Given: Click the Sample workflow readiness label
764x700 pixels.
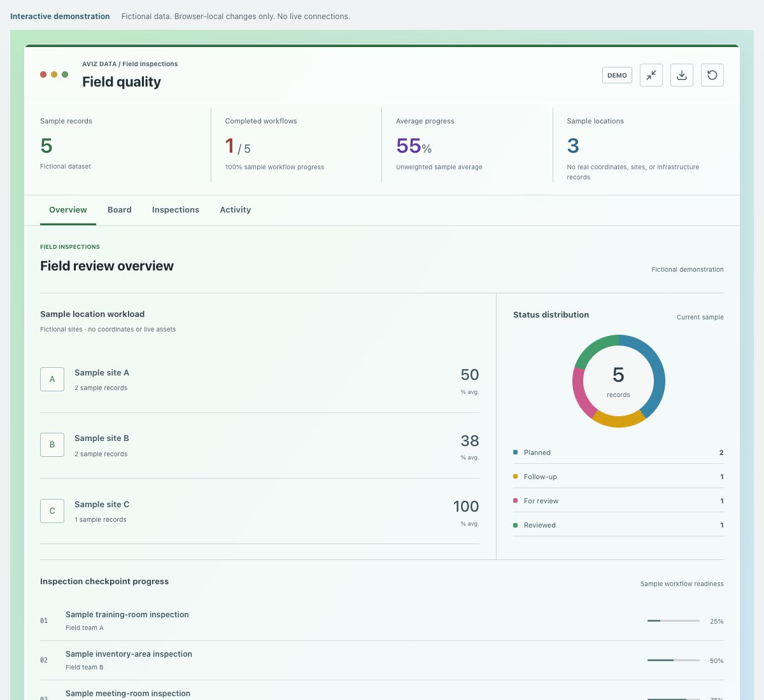Looking at the screenshot, I should click(x=682, y=584).
